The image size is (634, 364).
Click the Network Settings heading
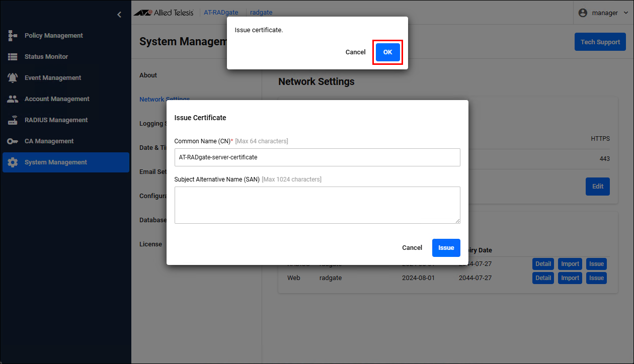pyautogui.click(x=316, y=81)
